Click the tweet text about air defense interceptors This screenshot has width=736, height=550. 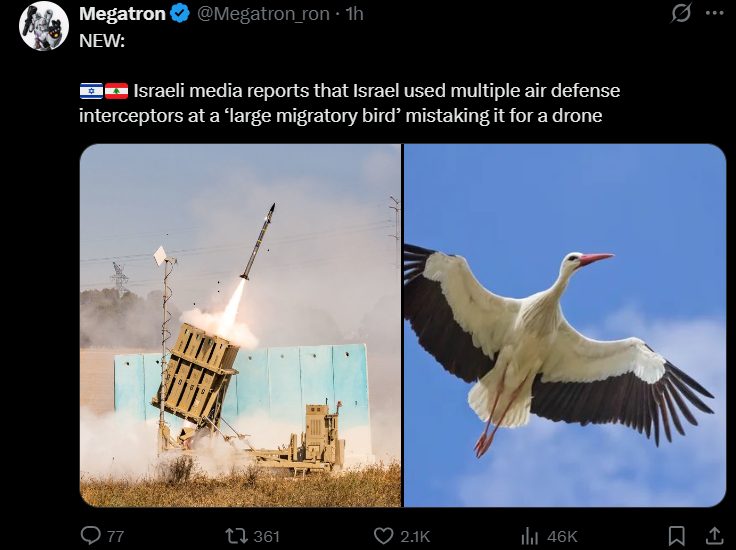pos(350,103)
